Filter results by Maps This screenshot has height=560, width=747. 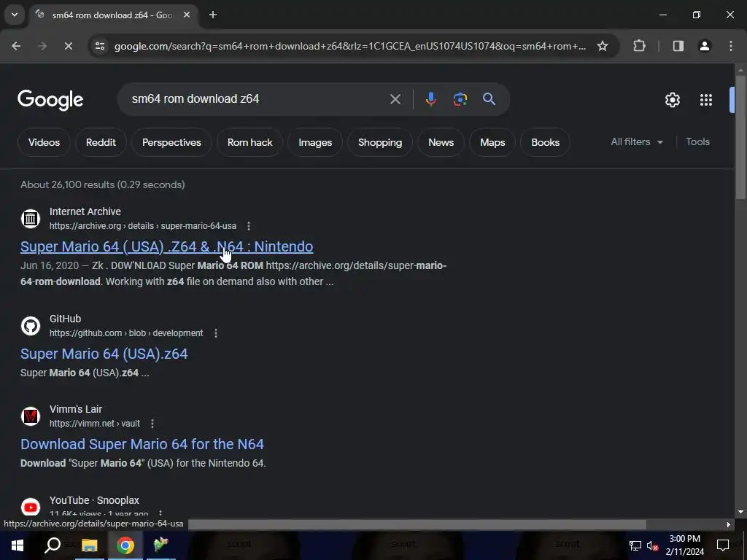pyautogui.click(x=492, y=142)
